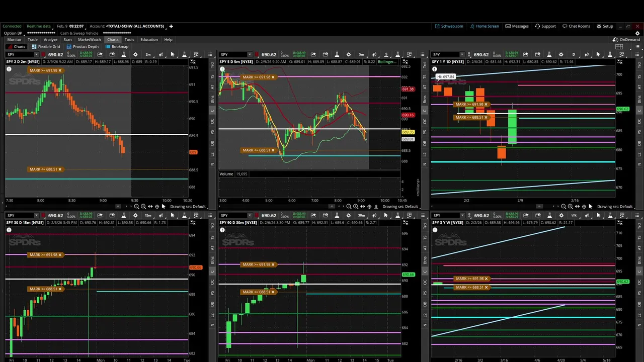Click the red link color square on the 15m chart
Viewport: 644px width, 362px height.
click(x=43, y=215)
